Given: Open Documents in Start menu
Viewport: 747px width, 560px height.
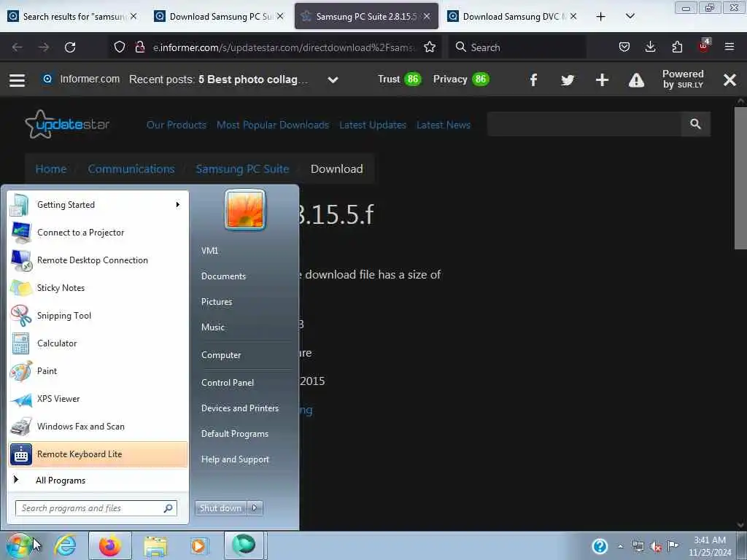Looking at the screenshot, I should (223, 276).
